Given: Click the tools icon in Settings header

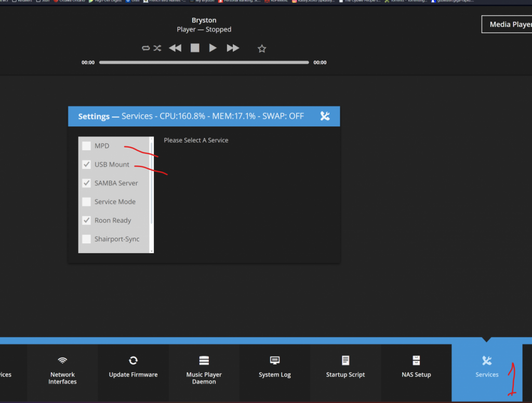Looking at the screenshot, I should [325, 116].
